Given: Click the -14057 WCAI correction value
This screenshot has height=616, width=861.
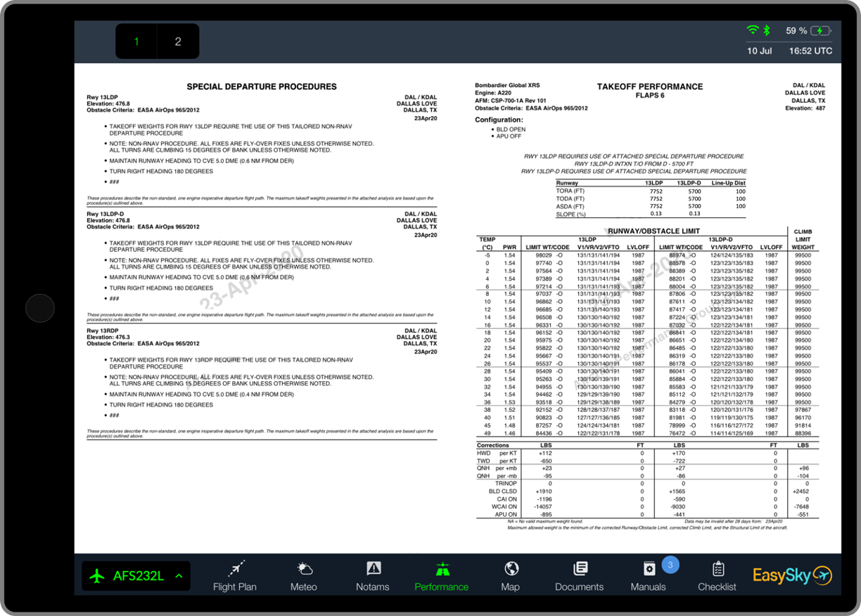Looking at the screenshot, I should [544, 506].
